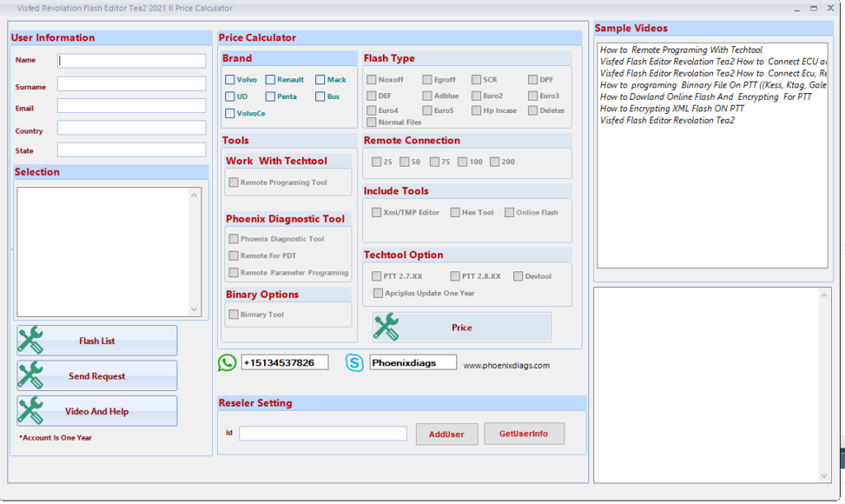Image resolution: width=845 pixels, height=504 pixels.
Task: Click the Skype icon
Action: click(x=355, y=363)
